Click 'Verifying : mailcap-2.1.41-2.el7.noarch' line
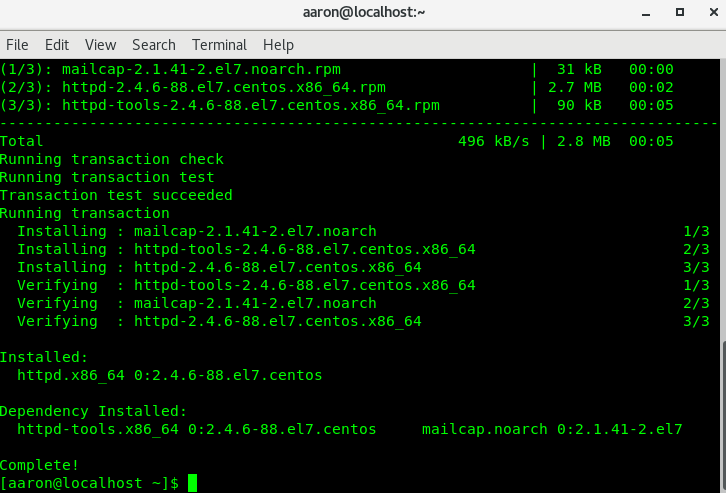This screenshot has height=493, width=726. point(197,303)
